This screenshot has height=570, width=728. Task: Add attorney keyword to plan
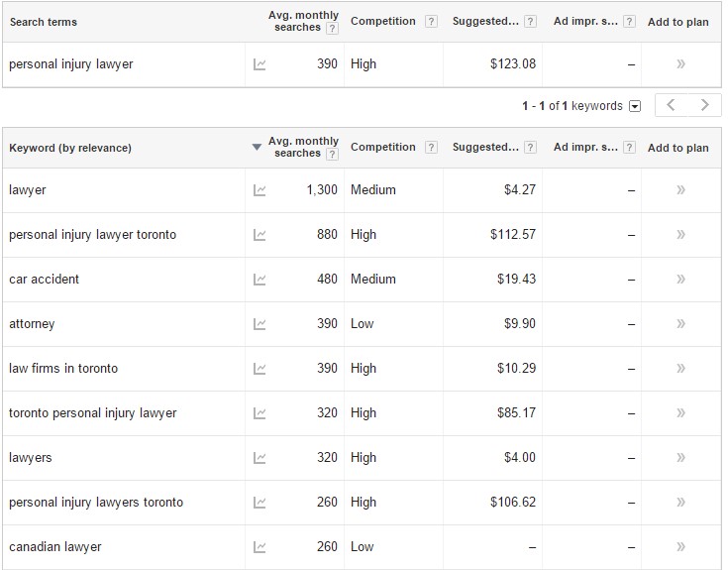tap(680, 324)
